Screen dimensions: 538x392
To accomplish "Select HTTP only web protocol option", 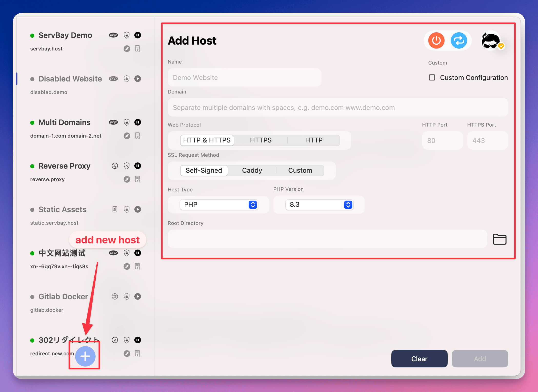I will pyautogui.click(x=314, y=140).
